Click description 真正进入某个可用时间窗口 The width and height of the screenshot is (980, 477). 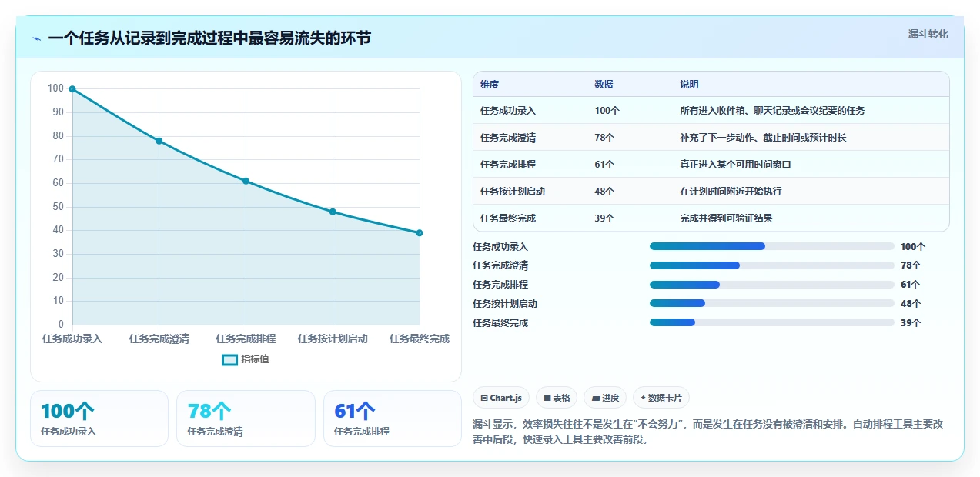736,165
